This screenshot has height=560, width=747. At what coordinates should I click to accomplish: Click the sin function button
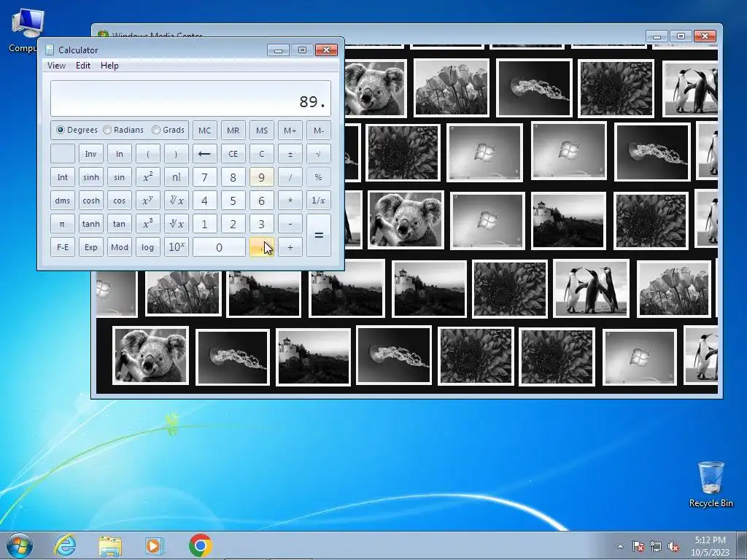click(119, 177)
